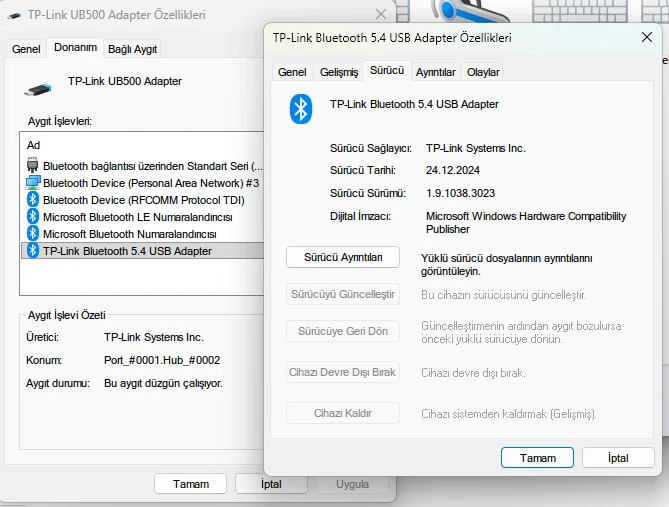The width and height of the screenshot is (669, 507).
Task: Click the Yüklü sürücü dosyalarının ayrıntılarını görüntüleyin text
Action: click(x=506, y=265)
